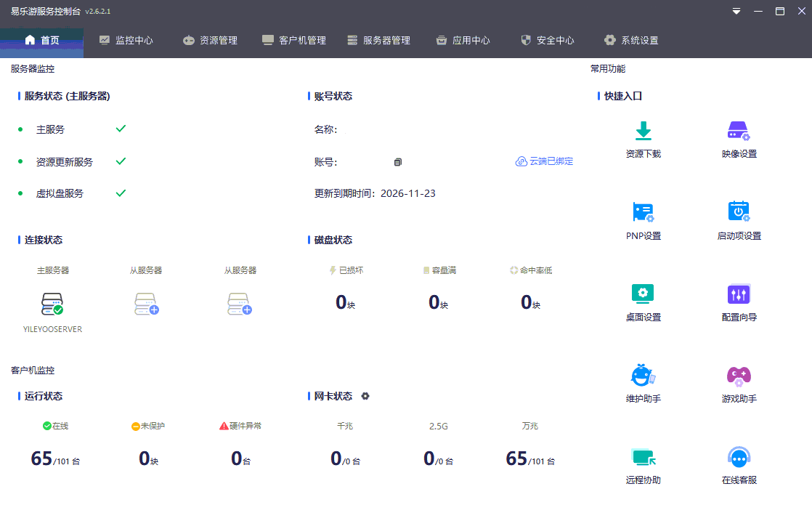Start 远程协助 remote assistance
812x521 pixels.
click(x=643, y=457)
